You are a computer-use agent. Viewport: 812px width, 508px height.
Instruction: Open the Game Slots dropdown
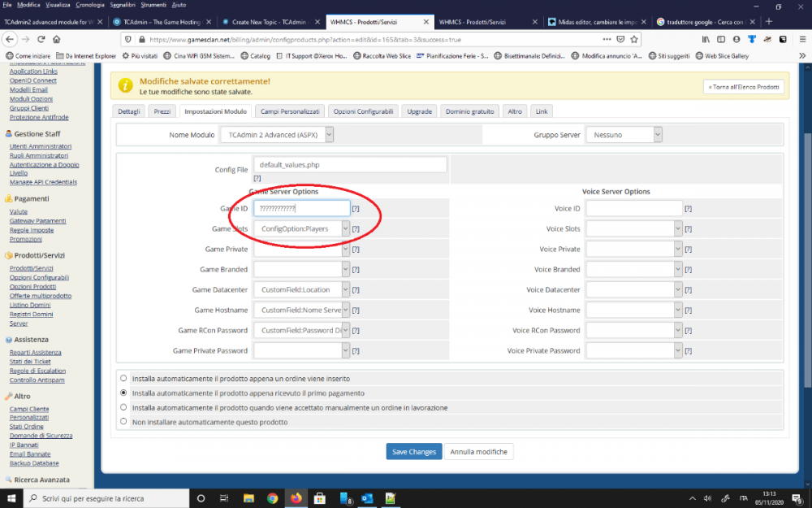(302, 229)
